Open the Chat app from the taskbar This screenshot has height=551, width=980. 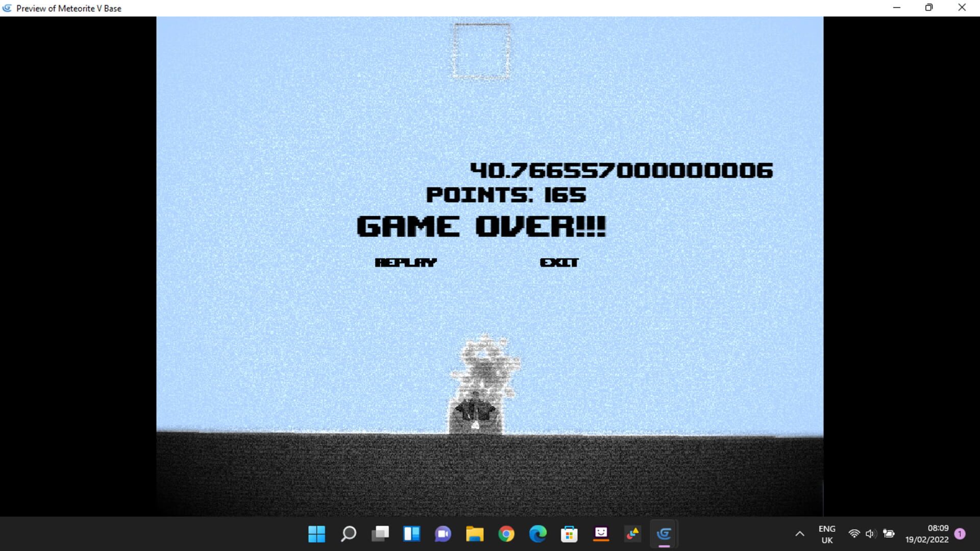[x=443, y=534]
